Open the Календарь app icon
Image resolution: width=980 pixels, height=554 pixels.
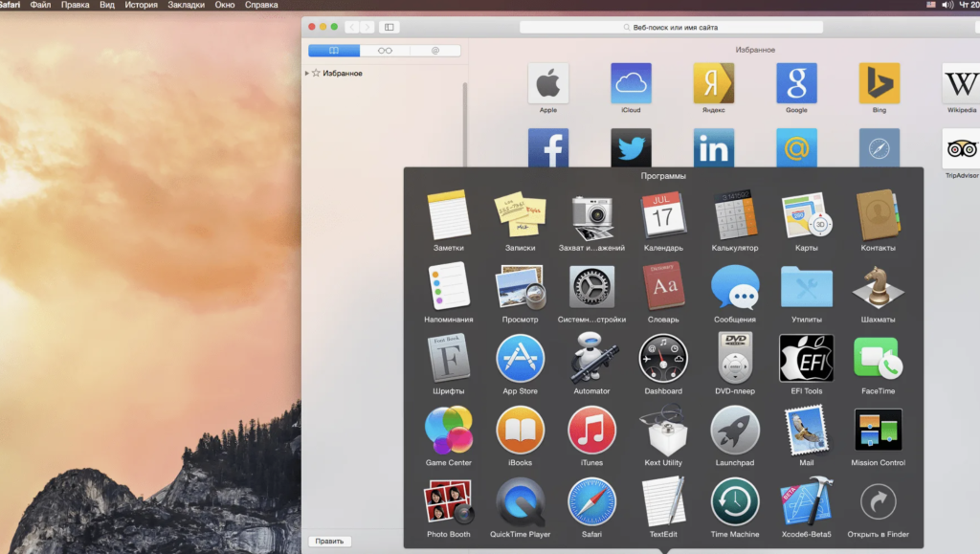(x=663, y=215)
